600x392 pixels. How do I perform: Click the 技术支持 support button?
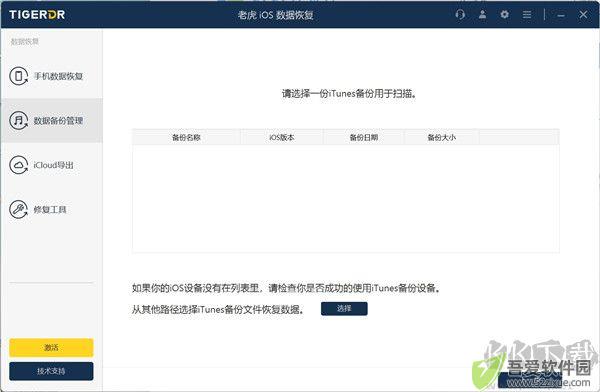51,371
